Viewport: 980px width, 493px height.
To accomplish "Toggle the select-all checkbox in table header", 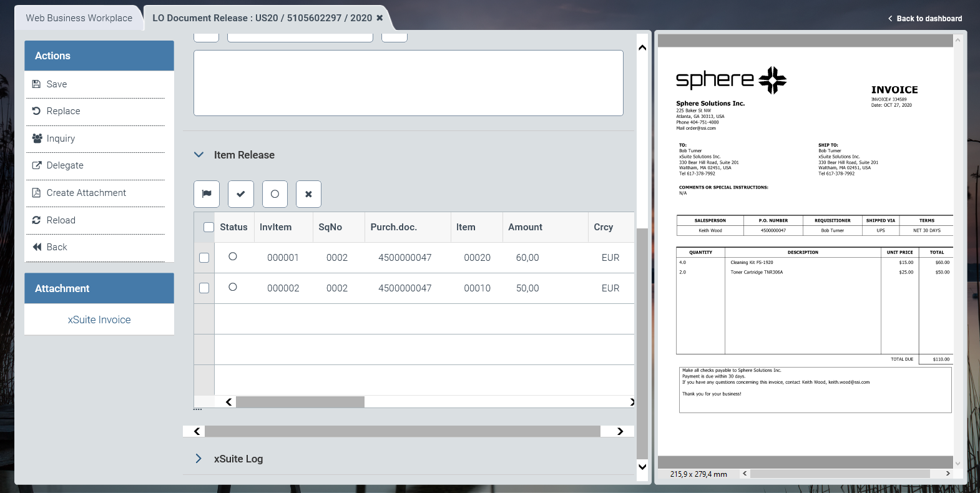I will tap(209, 227).
